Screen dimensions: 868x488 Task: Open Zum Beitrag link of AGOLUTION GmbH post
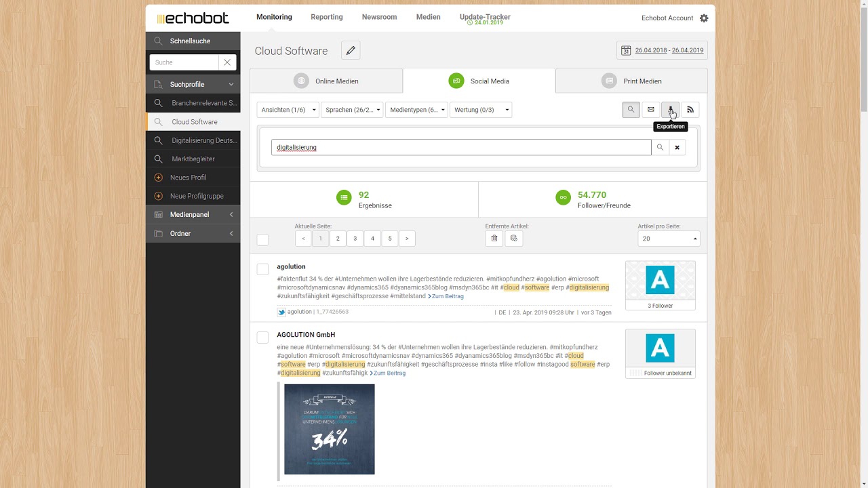[x=388, y=373]
